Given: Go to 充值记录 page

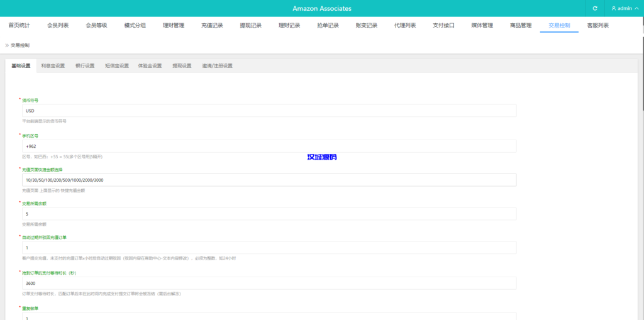Looking at the screenshot, I should click(x=213, y=26).
